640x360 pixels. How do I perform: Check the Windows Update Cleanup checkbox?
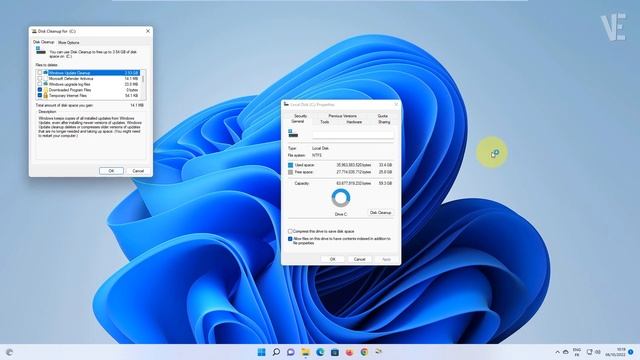point(40,73)
